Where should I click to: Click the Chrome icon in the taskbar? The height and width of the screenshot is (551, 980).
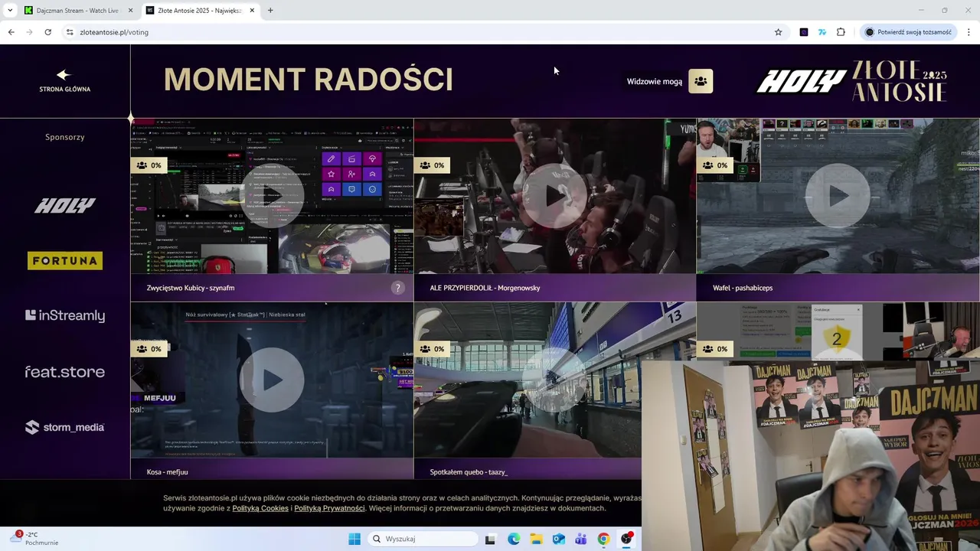(x=604, y=539)
